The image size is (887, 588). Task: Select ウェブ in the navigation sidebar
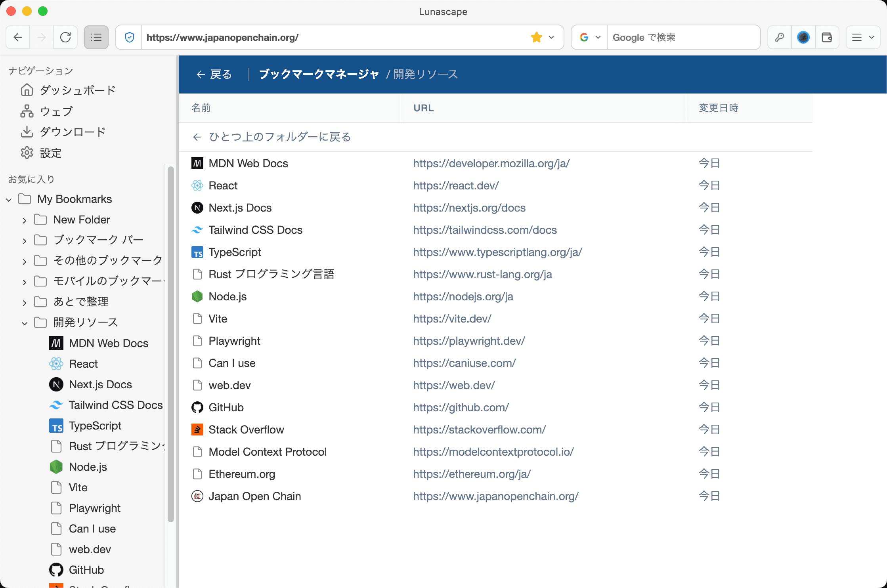(x=47, y=111)
